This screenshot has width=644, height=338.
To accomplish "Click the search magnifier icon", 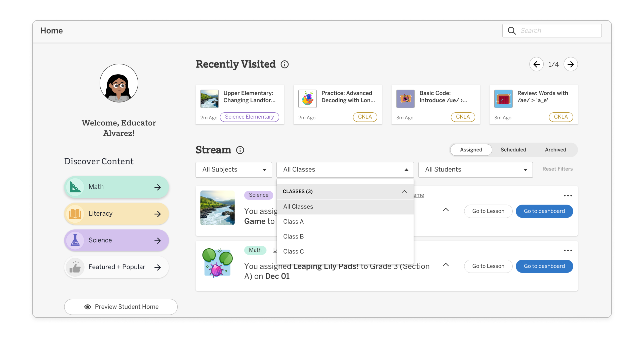I will pos(511,31).
